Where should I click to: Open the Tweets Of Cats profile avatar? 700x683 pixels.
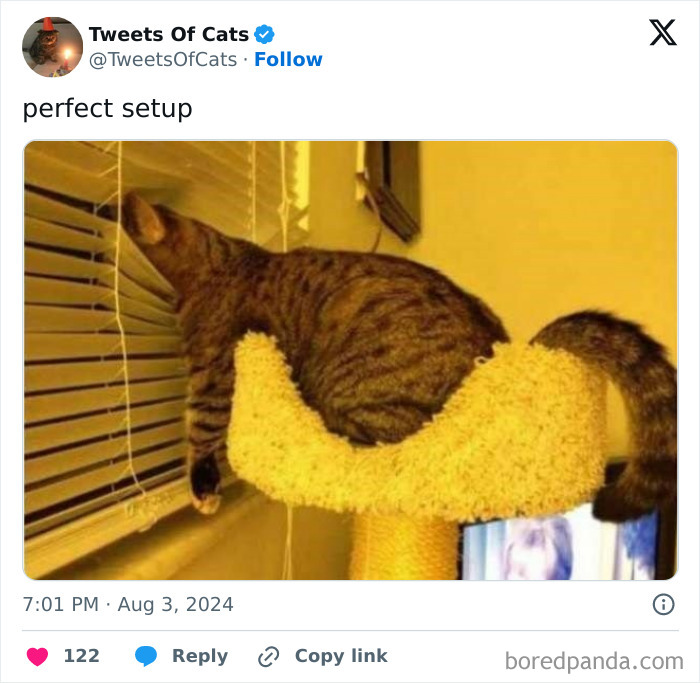52,47
